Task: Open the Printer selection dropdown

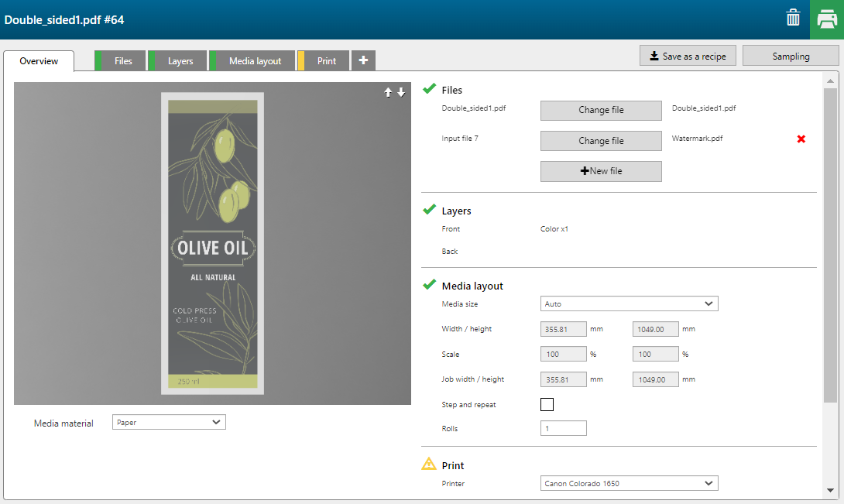Action: click(628, 484)
